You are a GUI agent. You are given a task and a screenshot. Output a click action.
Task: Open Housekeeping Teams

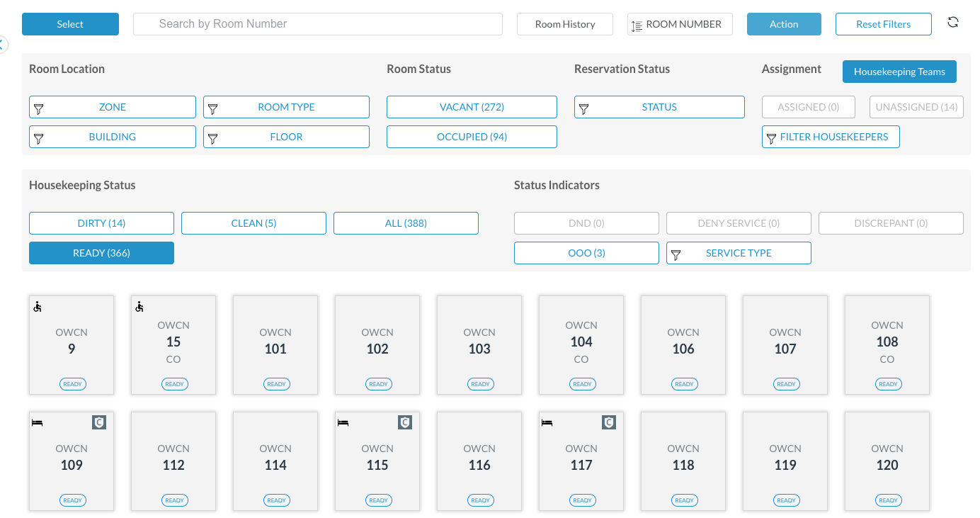899,72
